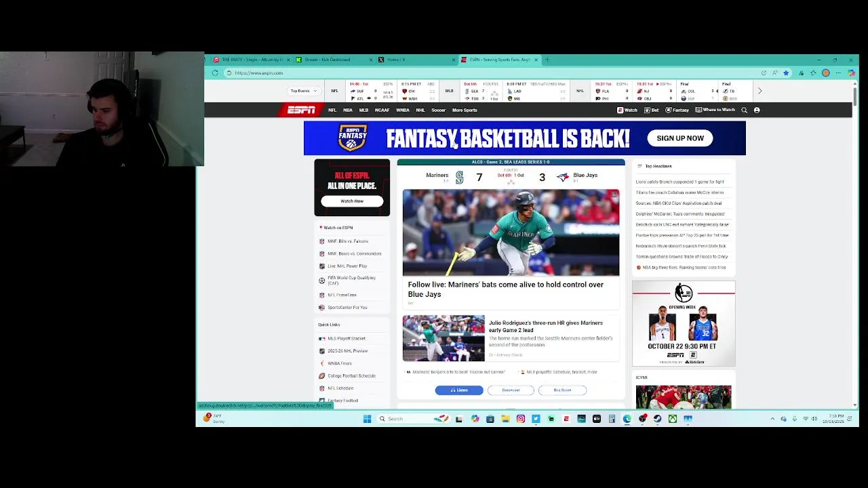Open Where to Watch in the navbar
868x488 pixels.
(715, 110)
